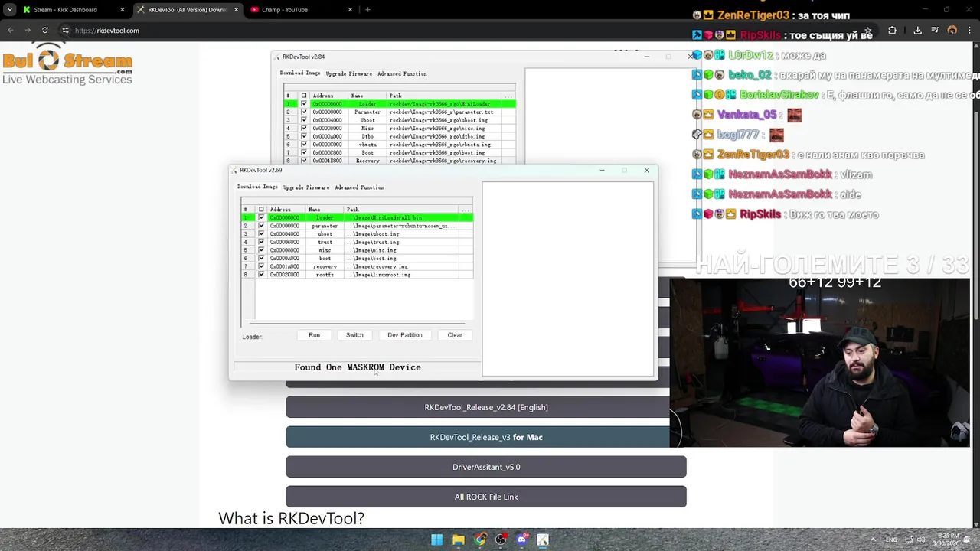Select the linuxroot.img path cell
This screenshot has width=980, height=551.
click(401, 275)
